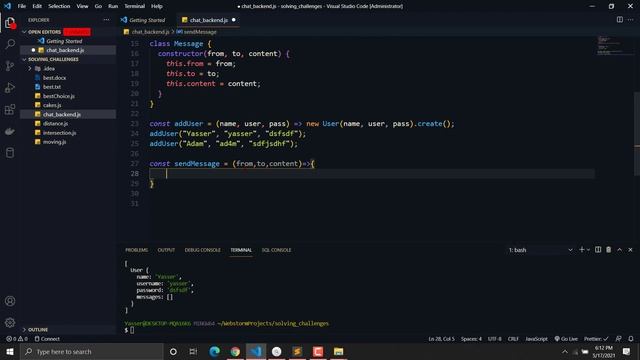Switch to the Output panel tab
The width and height of the screenshot is (640, 360).
pos(166,250)
